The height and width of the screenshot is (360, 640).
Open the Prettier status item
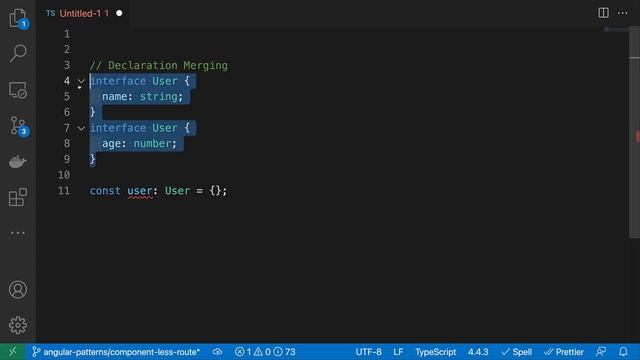(564, 351)
